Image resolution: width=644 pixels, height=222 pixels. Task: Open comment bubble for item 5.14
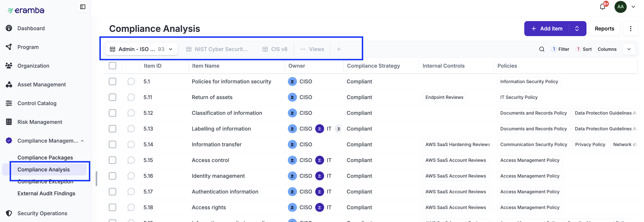tap(131, 144)
